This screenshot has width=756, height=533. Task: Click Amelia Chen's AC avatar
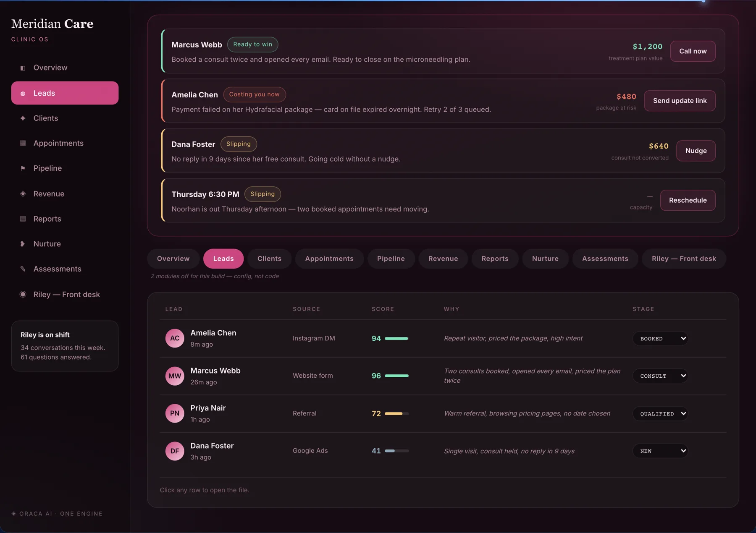click(175, 338)
